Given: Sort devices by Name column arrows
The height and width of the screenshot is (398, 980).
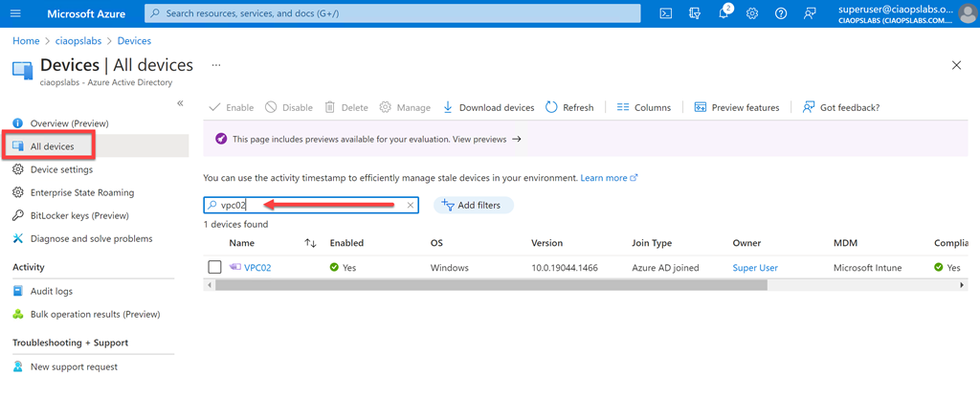Looking at the screenshot, I should [x=310, y=243].
